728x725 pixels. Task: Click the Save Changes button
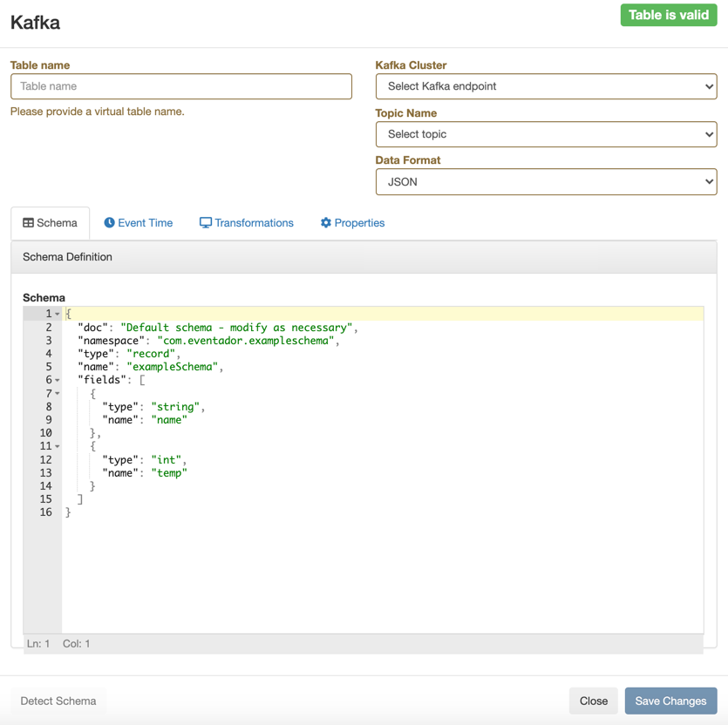[670, 701]
